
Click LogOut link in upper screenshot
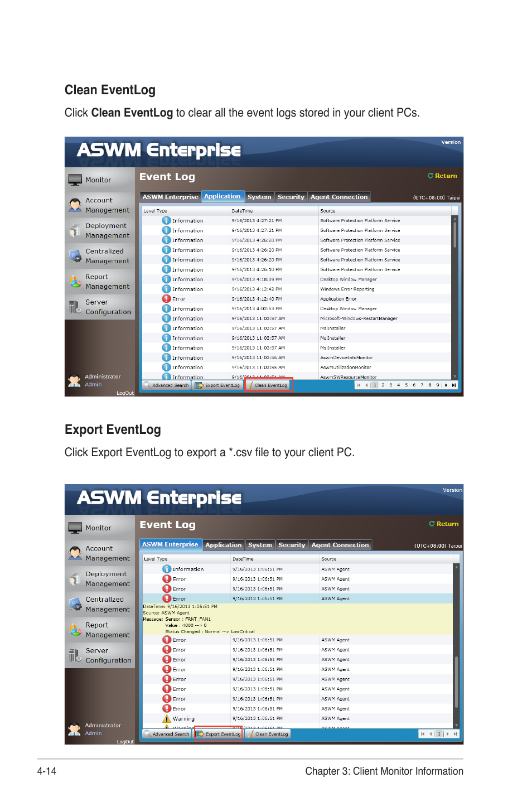pos(125,393)
